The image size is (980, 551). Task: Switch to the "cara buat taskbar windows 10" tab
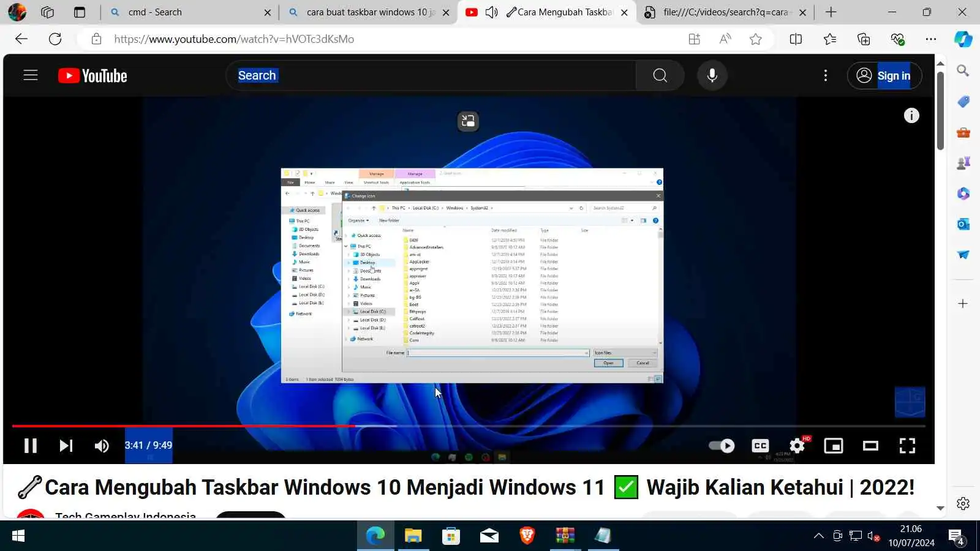(x=369, y=12)
